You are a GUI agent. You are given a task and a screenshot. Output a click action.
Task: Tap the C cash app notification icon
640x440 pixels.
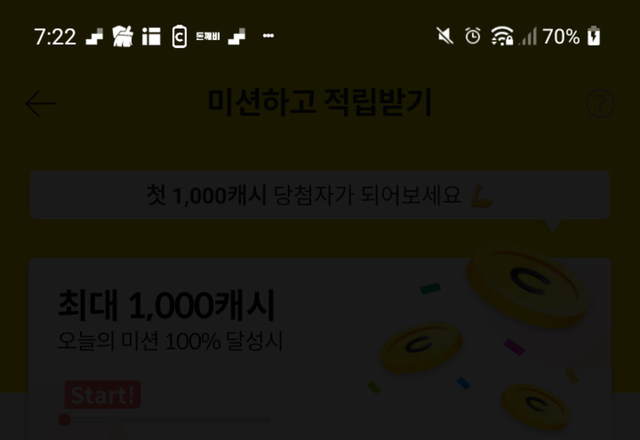pyautogui.click(x=179, y=36)
